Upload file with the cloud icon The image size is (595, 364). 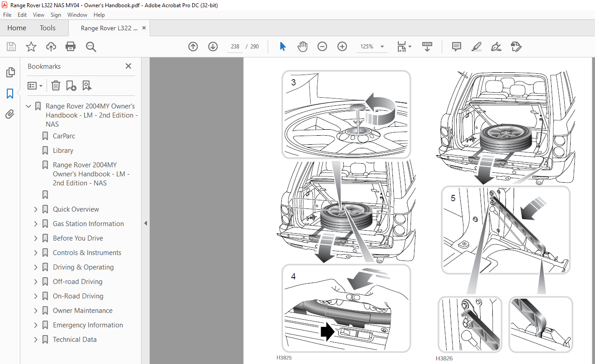point(51,47)
